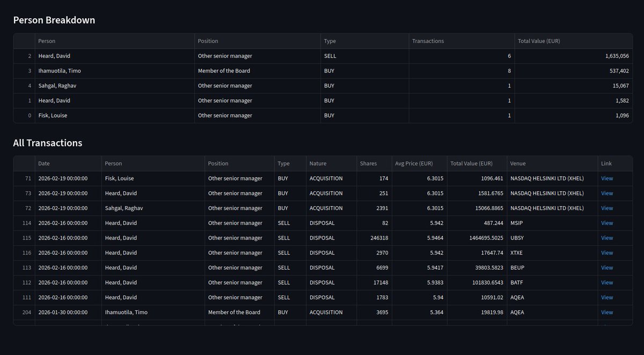Open View link for BATF venue row
The height and width of the screenshot is (355, 644).
point(606,282)
